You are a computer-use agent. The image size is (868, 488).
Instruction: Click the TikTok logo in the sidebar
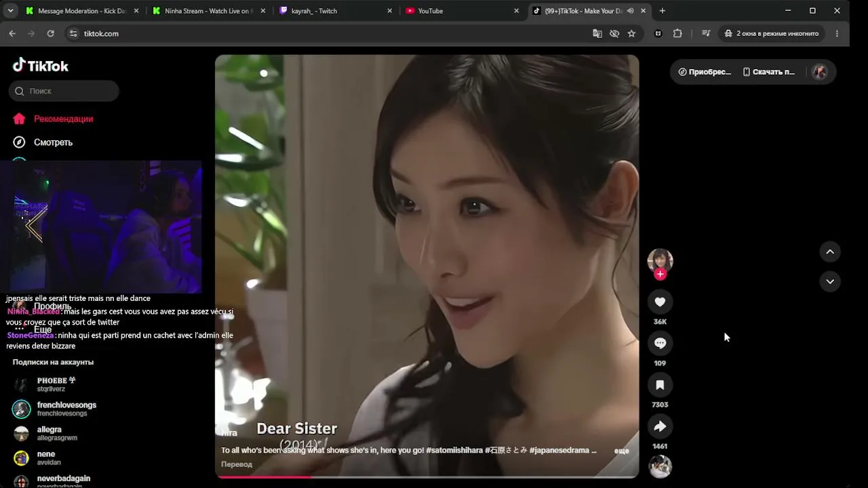[41, 66]
